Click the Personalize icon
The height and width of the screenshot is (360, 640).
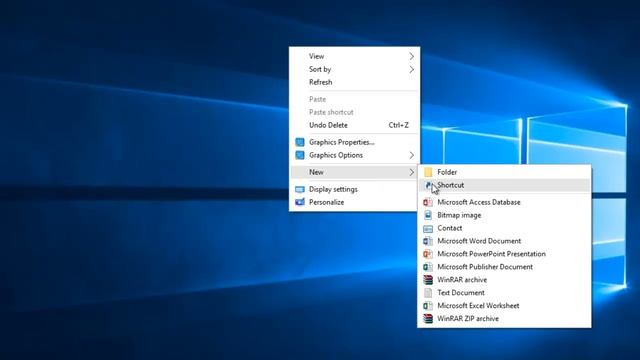click(x=300, y=202)
